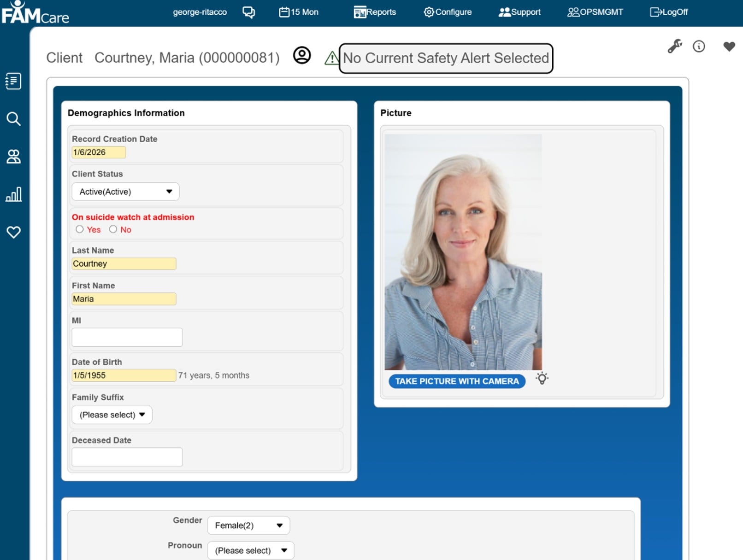743x560 pixels.
Task: Click Take Picture With Camera button
Action: [457, 381]
